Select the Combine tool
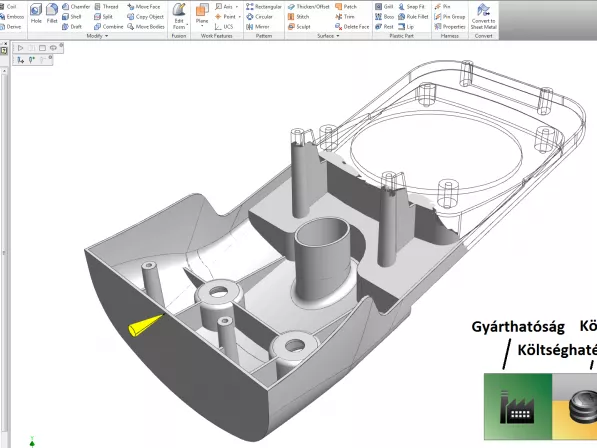The width and height of the screenshot is (597, 448). tap(109, 27)
